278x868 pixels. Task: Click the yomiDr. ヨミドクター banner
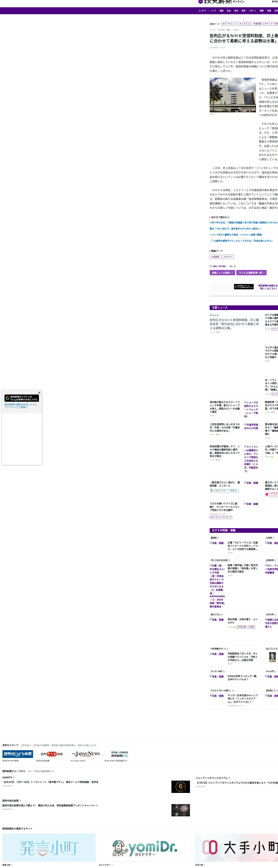click(145, 847)
